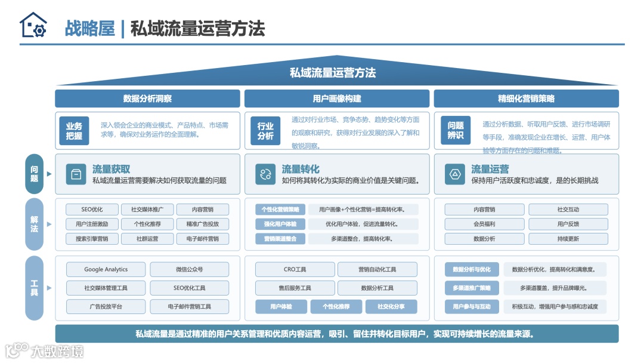Image resolution: width=644 pixels, height=363 pixels.
Task: Click the 强化用户体验 label
Action: coord(280,224)
